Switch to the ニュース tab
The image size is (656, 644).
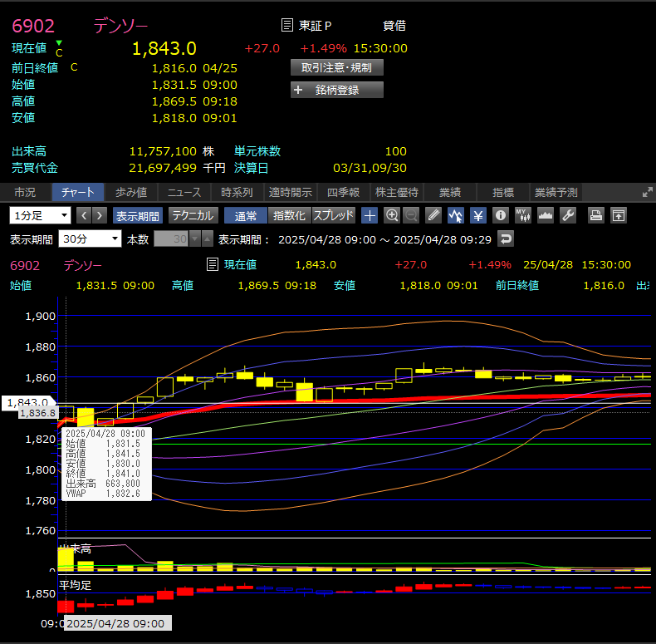184,192
